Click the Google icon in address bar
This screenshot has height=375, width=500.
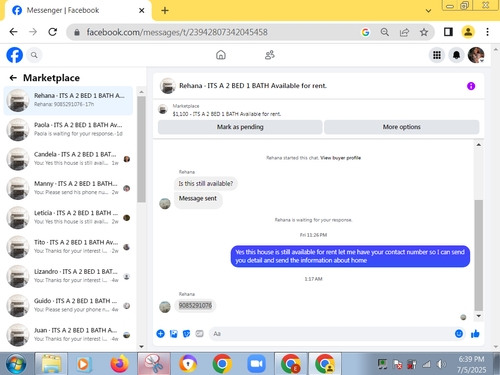(365, 32)
